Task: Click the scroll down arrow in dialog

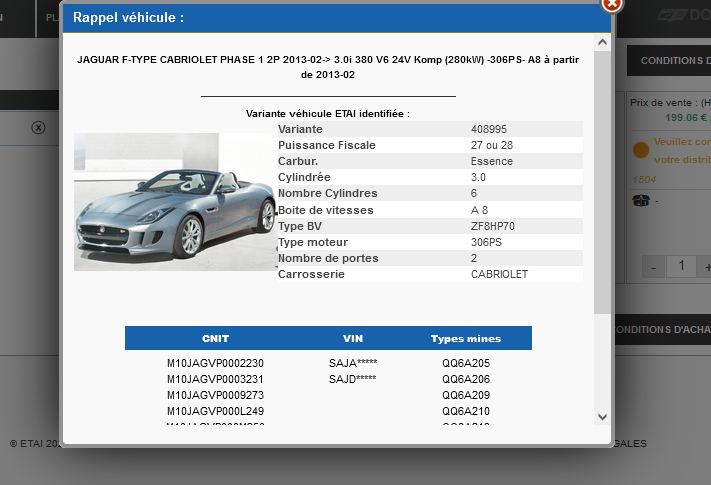Action: tap(602, 417)
